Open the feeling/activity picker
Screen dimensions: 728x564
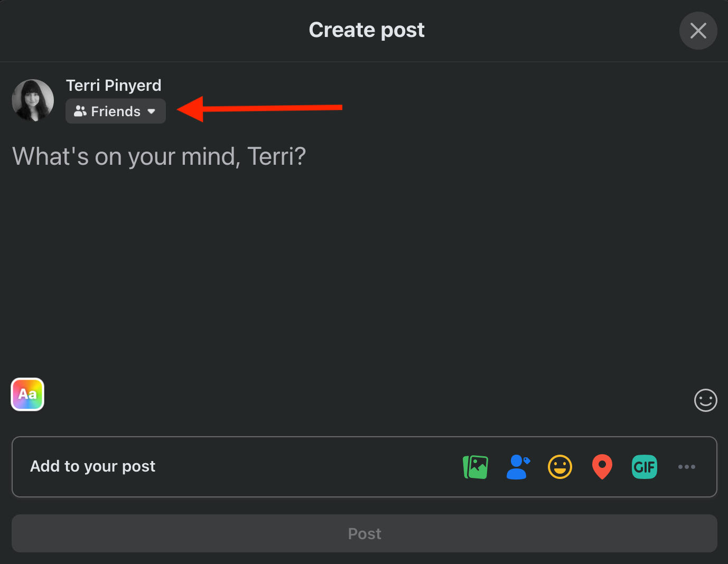tap(560, 467)
